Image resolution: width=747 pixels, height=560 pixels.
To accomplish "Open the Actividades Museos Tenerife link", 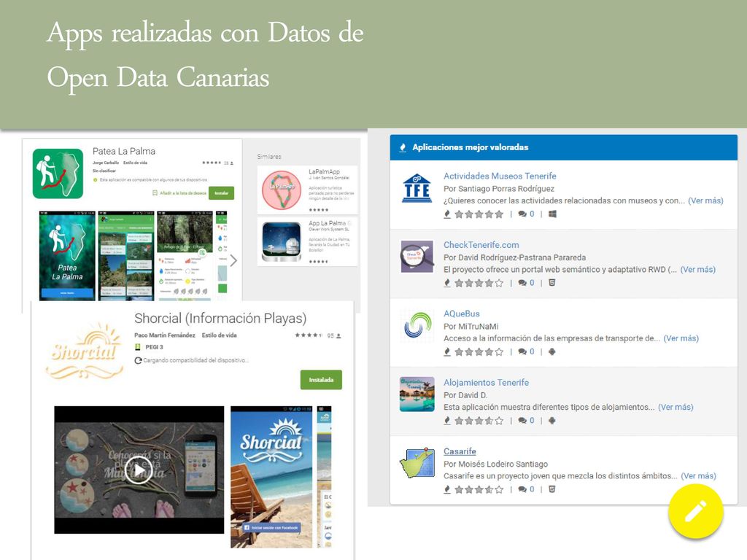I will pyautogui.click(x=500, y=176).
